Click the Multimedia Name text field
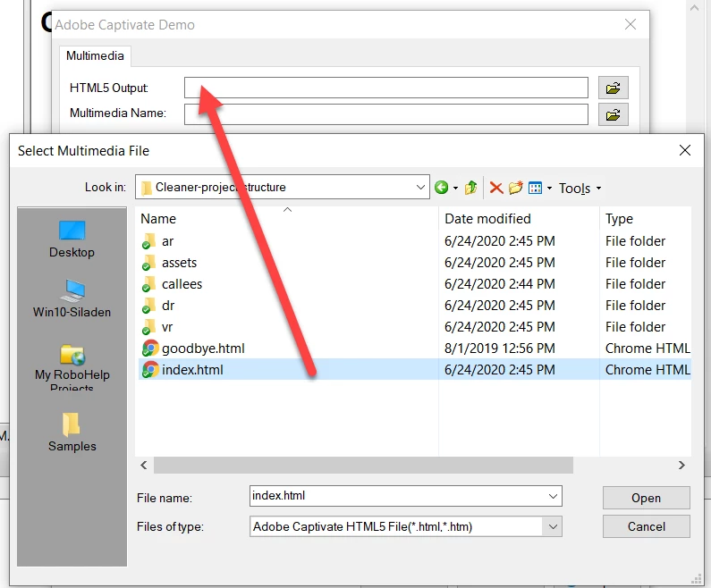 point(385,114)
